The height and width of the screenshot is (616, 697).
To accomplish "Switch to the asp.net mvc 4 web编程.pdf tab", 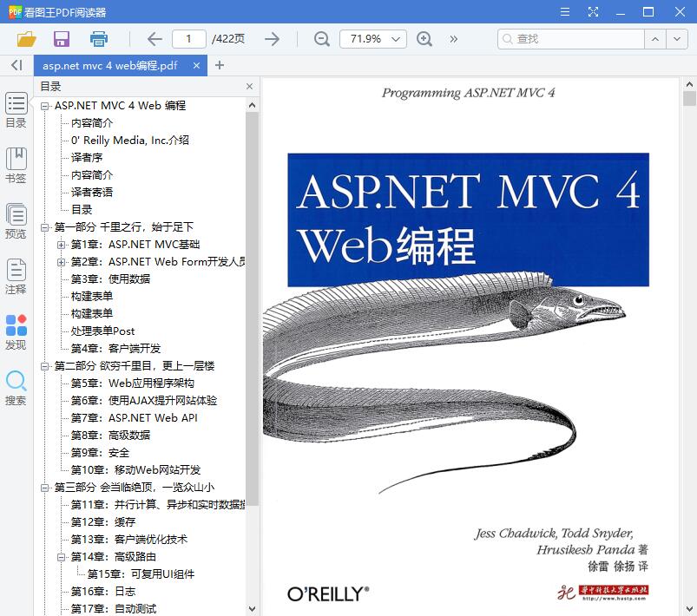I will tap(109, 66).
